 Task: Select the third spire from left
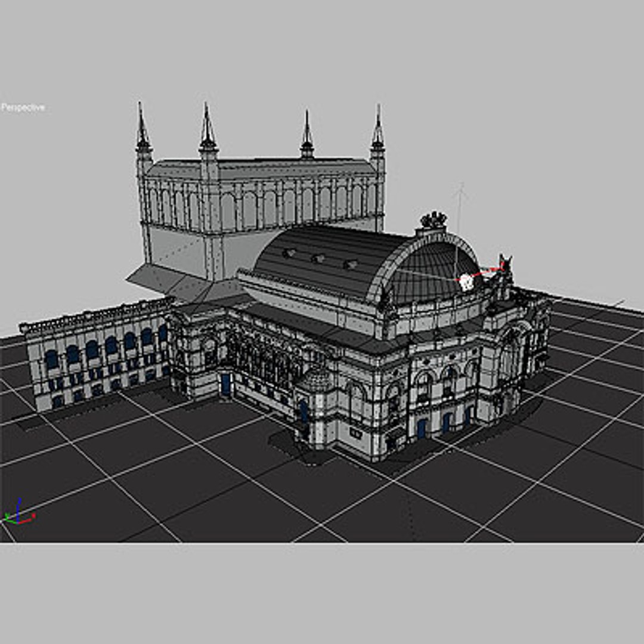click(306, 135)
